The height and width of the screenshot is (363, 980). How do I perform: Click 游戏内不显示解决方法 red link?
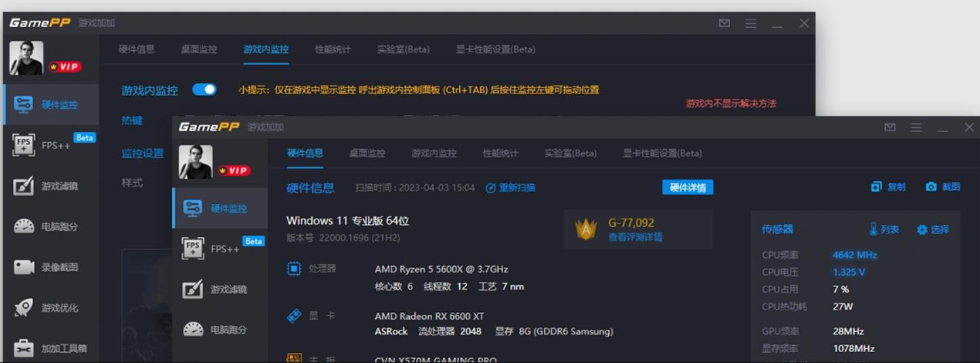click(731, 104)
